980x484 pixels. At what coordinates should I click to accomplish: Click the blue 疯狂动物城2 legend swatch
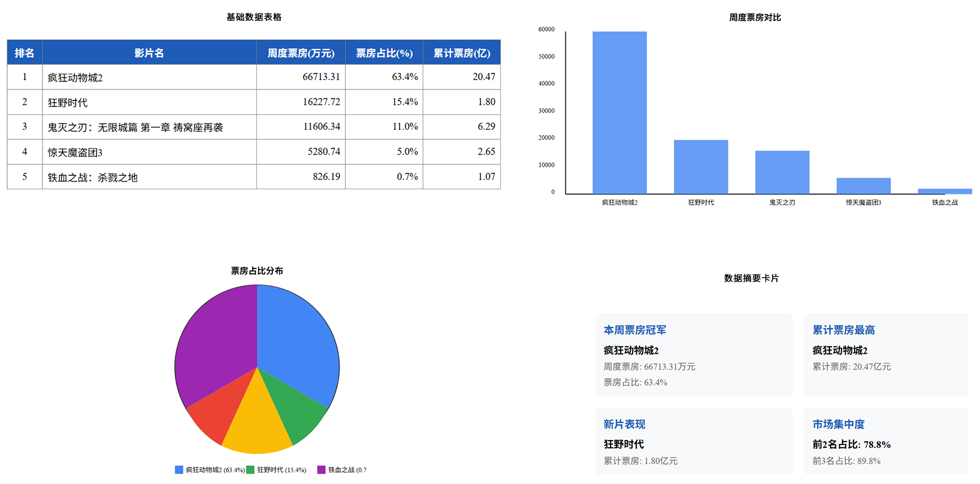coord(179,470)
